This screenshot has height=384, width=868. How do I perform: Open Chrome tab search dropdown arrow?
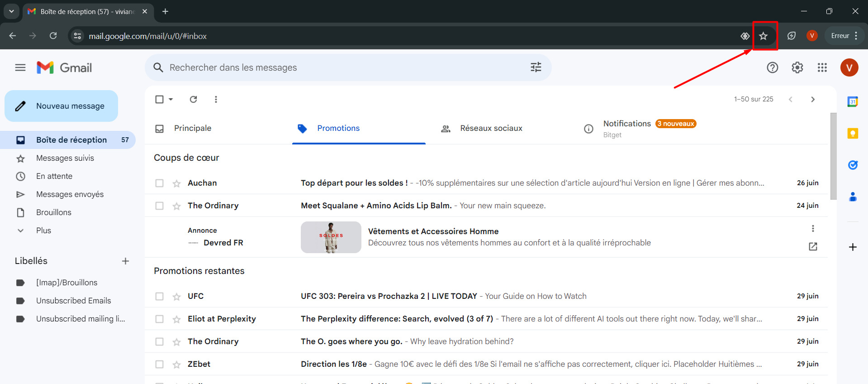pos(11,11)
